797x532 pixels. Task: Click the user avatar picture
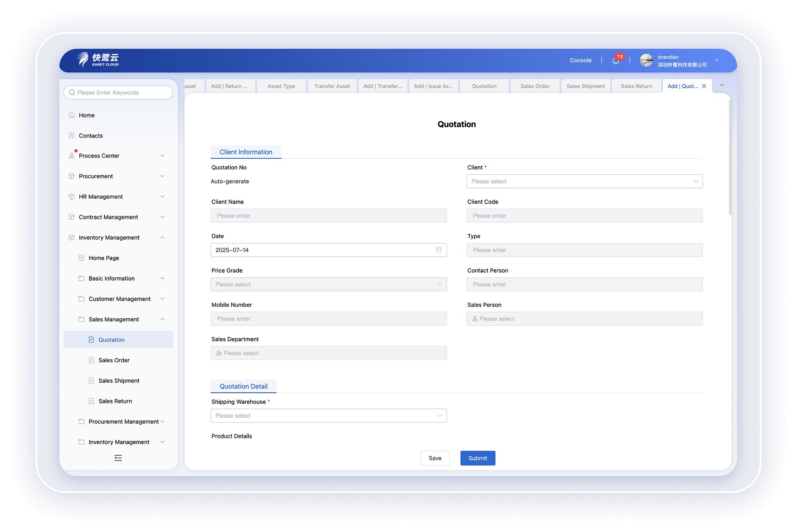coord(646,60)
